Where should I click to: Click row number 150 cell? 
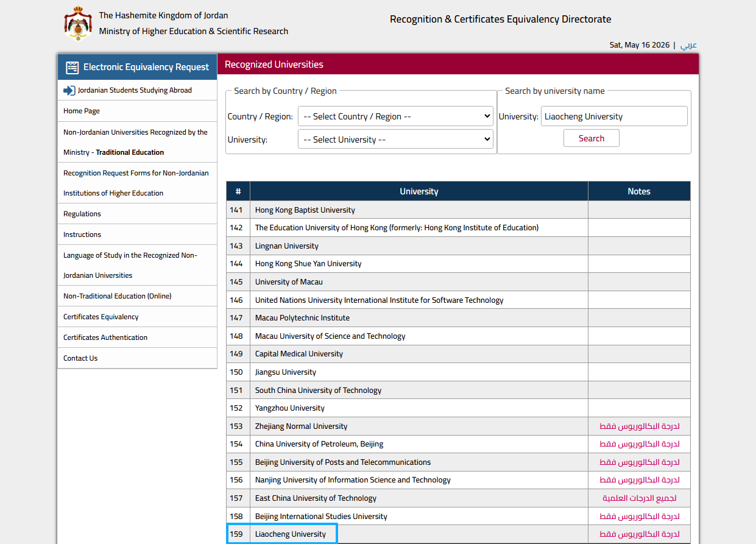(x=238, y=372)
